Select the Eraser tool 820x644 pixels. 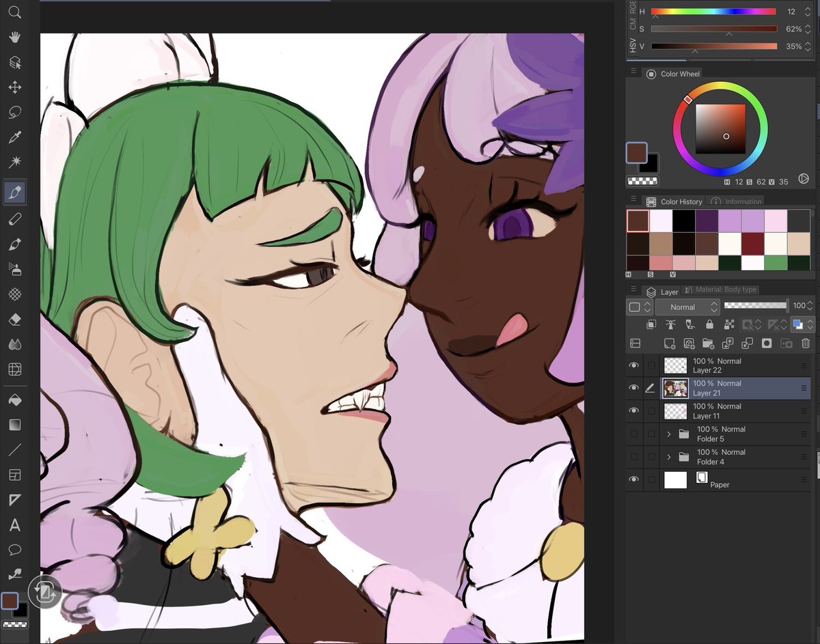[14, 320]
